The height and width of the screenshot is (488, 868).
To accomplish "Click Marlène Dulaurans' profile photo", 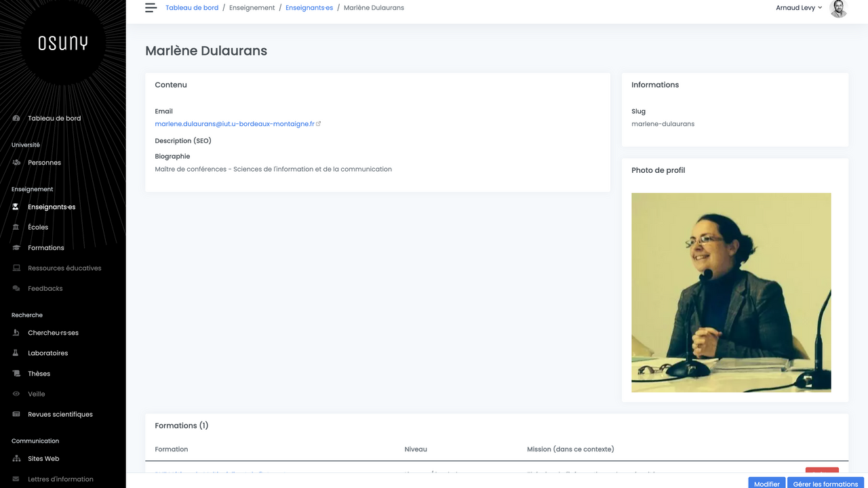I will 731,292.
